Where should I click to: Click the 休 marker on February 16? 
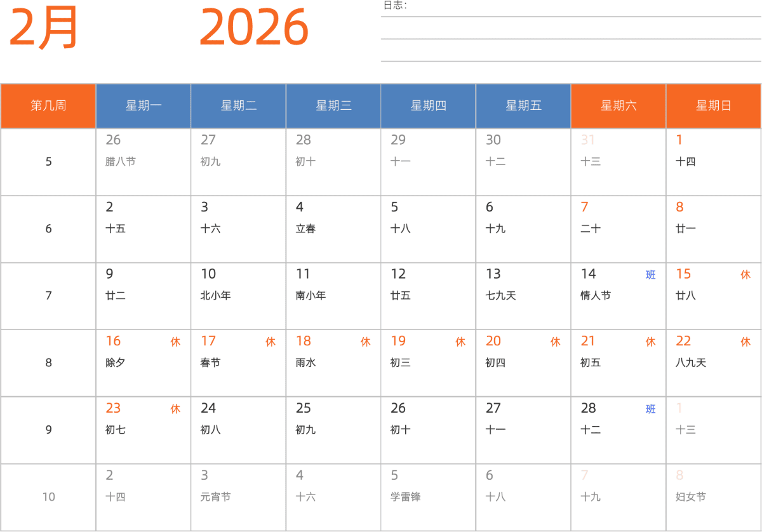pyautogui.click(x=175, y=342)
